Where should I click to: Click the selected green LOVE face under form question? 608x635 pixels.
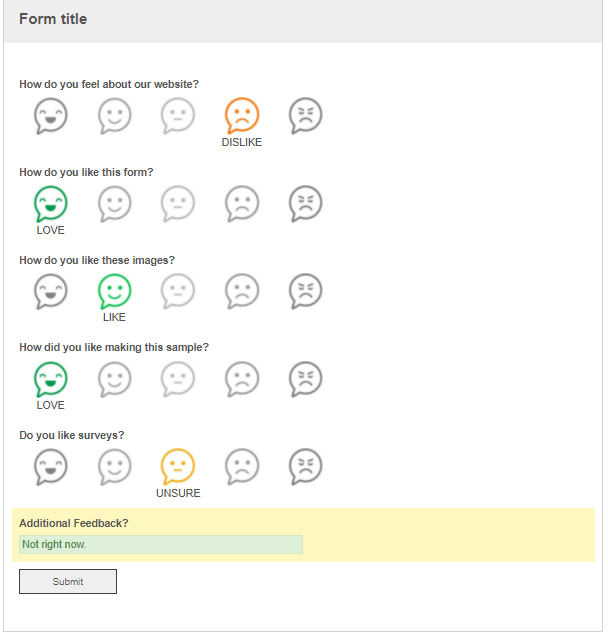coord(51,204)
